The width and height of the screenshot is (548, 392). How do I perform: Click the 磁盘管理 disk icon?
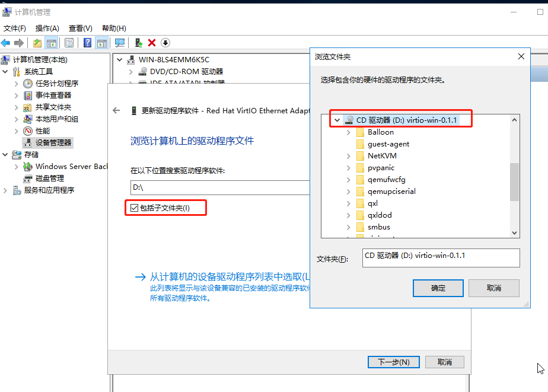pos(28,179)
